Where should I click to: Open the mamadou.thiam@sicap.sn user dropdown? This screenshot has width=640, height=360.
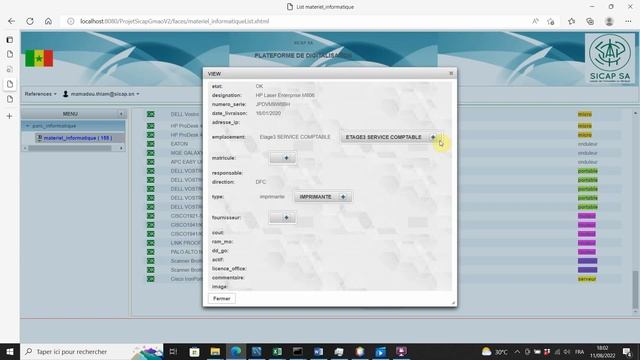(x=101, y=94)
